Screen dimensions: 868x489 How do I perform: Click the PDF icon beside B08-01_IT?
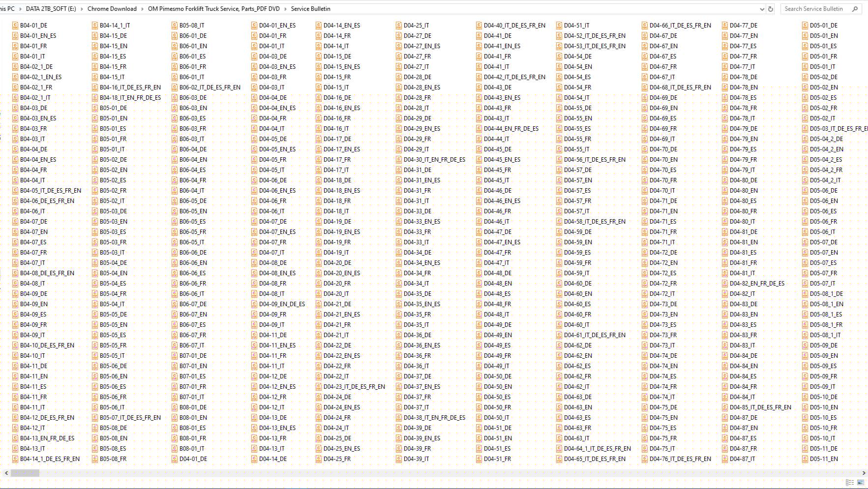coord(175,449)
